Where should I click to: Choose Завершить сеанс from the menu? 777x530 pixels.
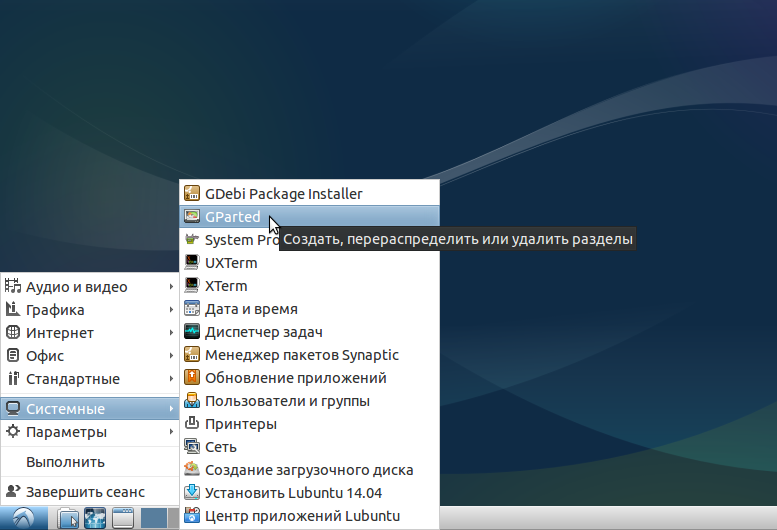click(x=90, y=492)
